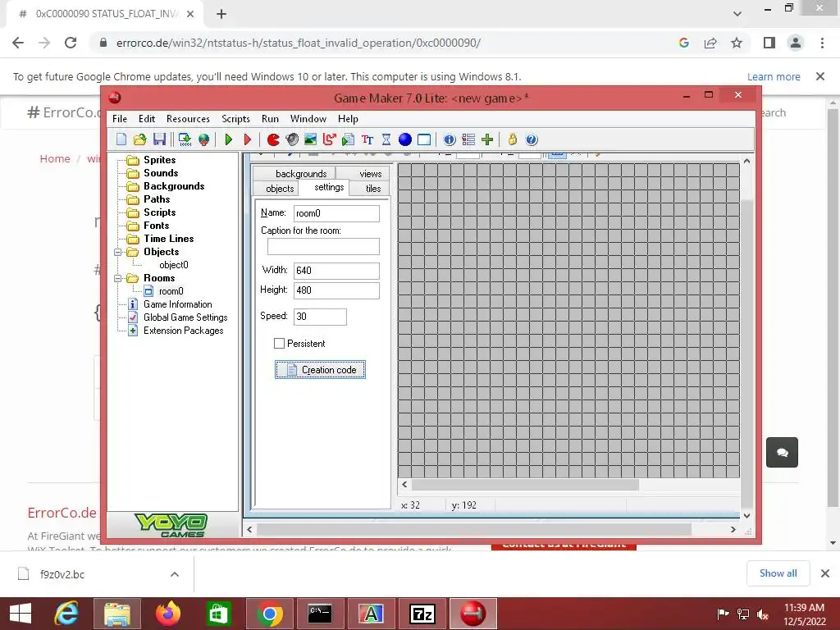The image size is (840, 630).
Task: Click Home breadcrumb link on webpage
Action: point(55,158)
